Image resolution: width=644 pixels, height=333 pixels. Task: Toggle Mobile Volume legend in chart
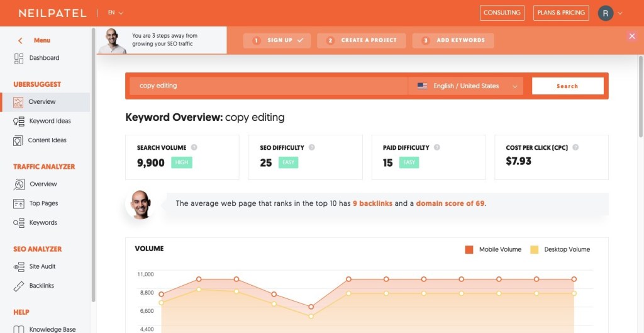[469, 249]
